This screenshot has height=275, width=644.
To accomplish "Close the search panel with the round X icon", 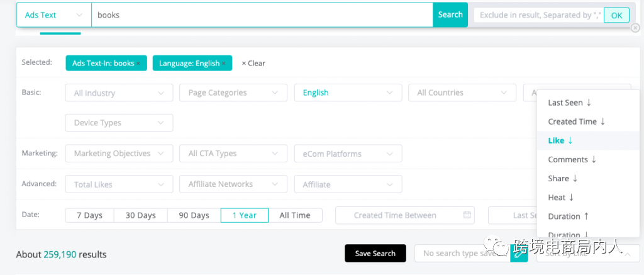I will pos(635,28).
